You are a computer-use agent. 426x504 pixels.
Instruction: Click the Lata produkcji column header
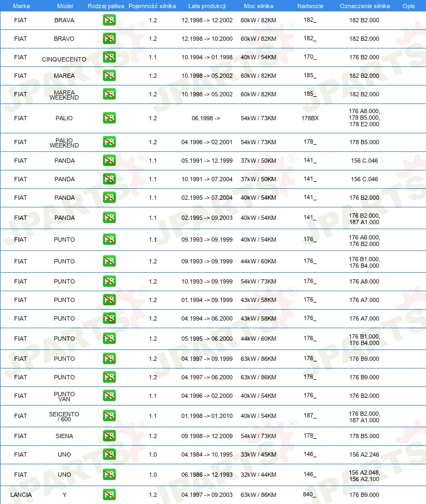click(x=207, y=6)
